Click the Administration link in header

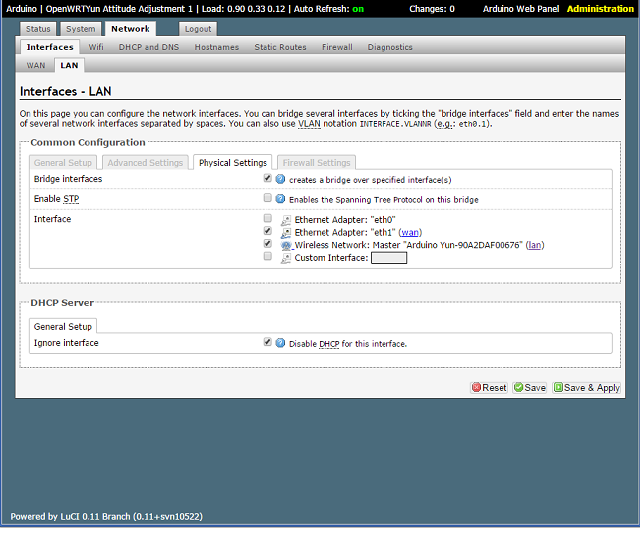point(600,9)
